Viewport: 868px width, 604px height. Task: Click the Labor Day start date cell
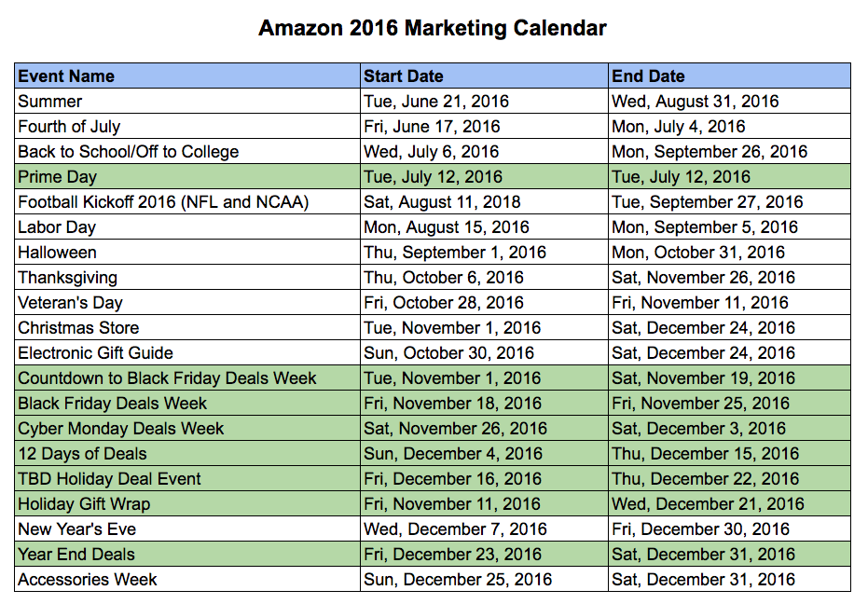click(484, 227)
